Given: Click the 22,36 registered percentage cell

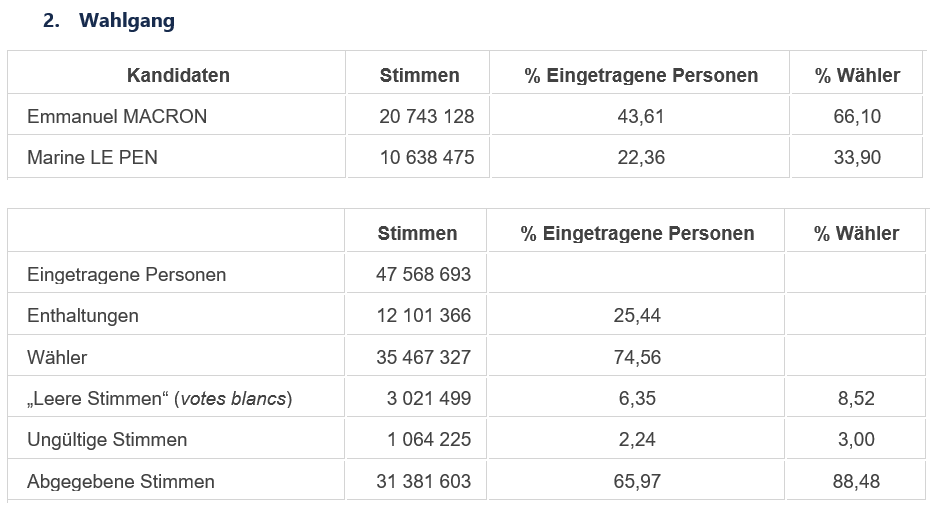Looking at the screenshot, I should (641, 157).
